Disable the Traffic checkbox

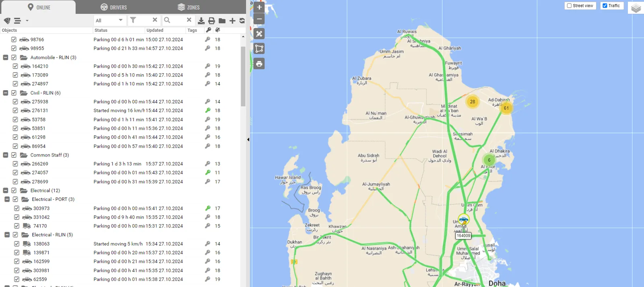tap(605, 6)
